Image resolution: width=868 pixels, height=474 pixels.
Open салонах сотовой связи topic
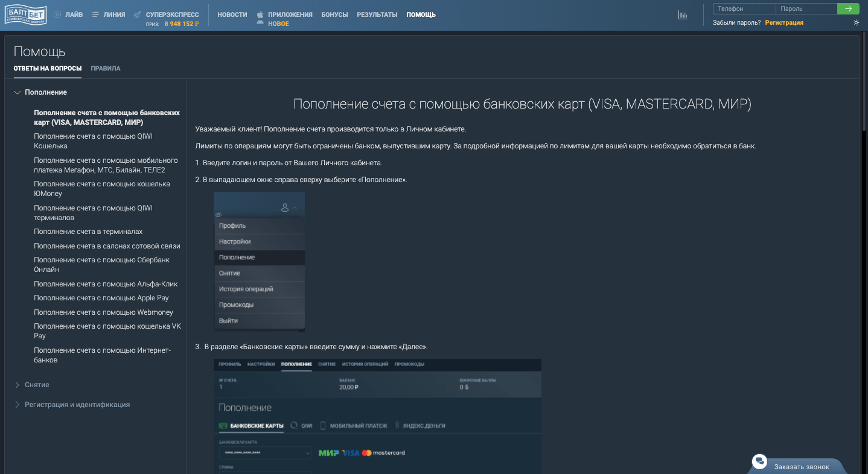pos(107,246)
